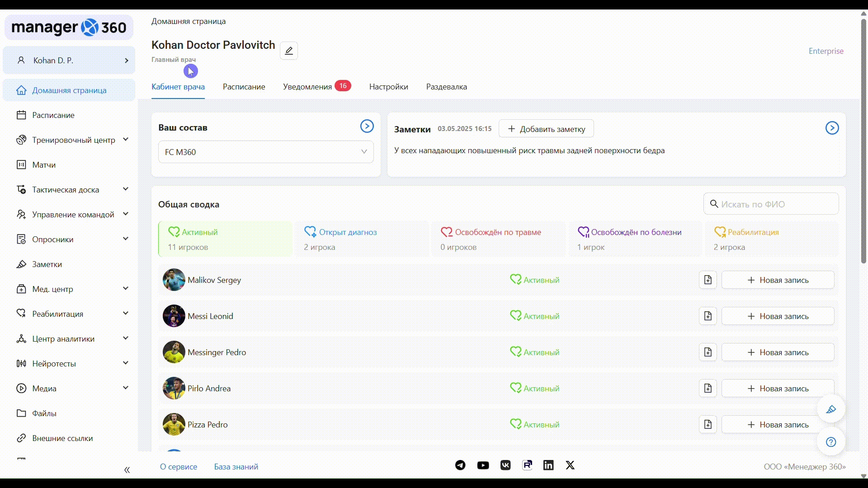Click the YouTube icon in footer

coord(483,465)
